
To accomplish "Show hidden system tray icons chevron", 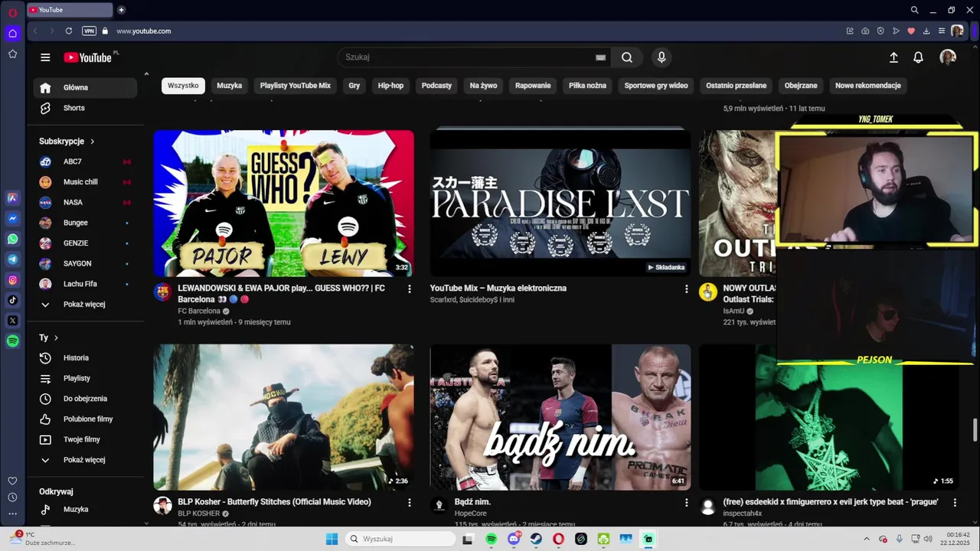I will [x=867, y=539].
